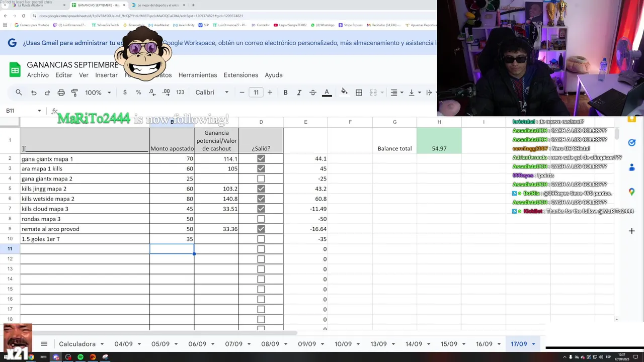Open the cell borders menu
The width and height of the screenshot is (644, 362).
click(x=359, y=93)
